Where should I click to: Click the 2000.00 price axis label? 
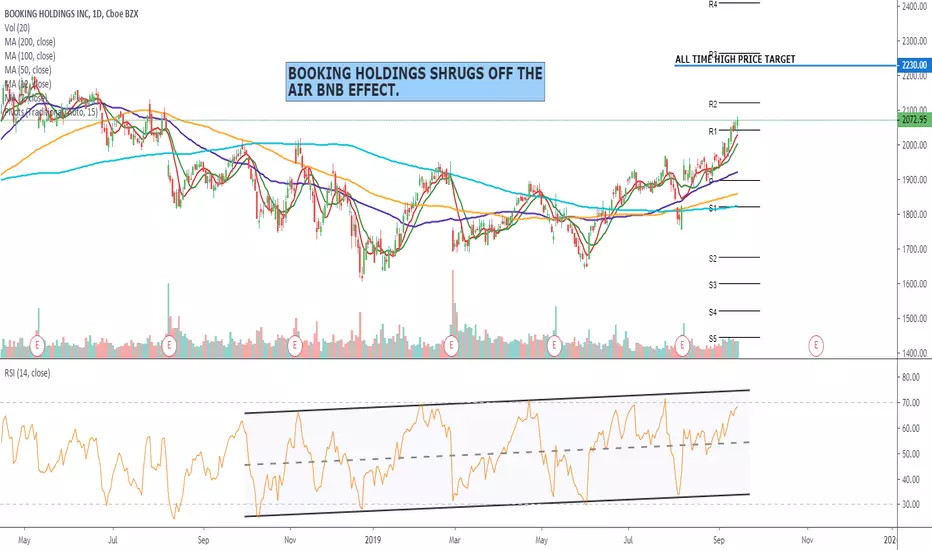(914, 145)
